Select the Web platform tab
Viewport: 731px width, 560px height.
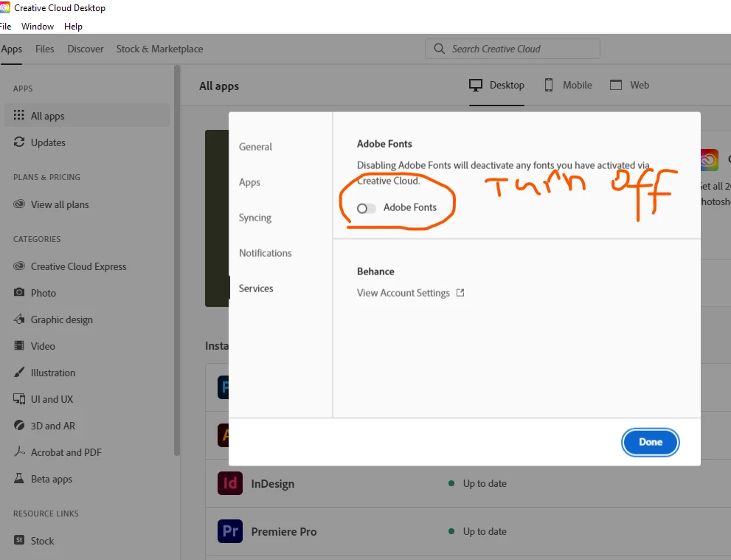pos(629,85)
